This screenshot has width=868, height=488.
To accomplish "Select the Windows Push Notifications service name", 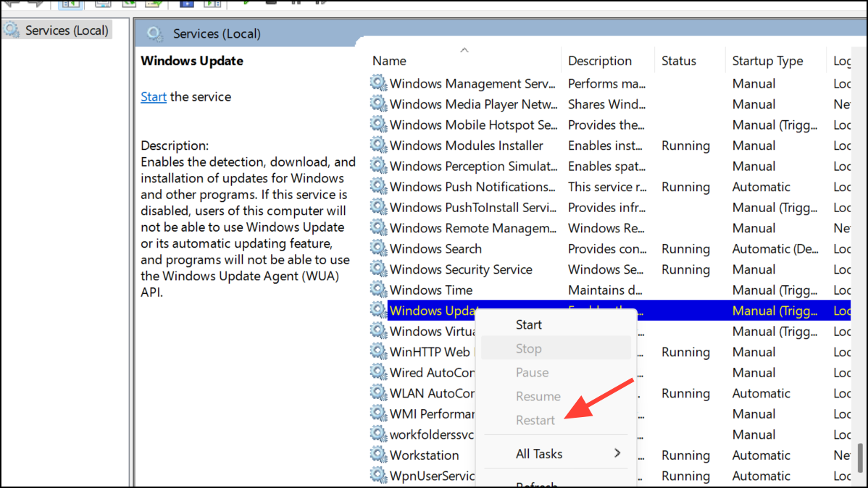I will [472, 187].
